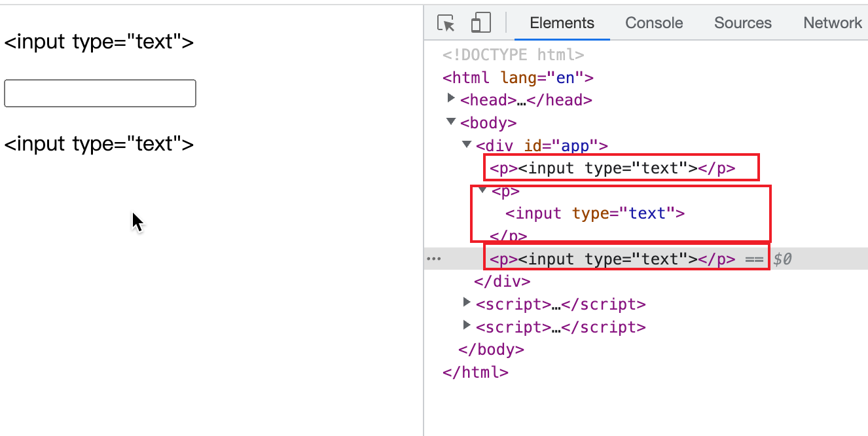Select the first p node under div
Viewport: 868px width, 436px height.
[613, 168]
